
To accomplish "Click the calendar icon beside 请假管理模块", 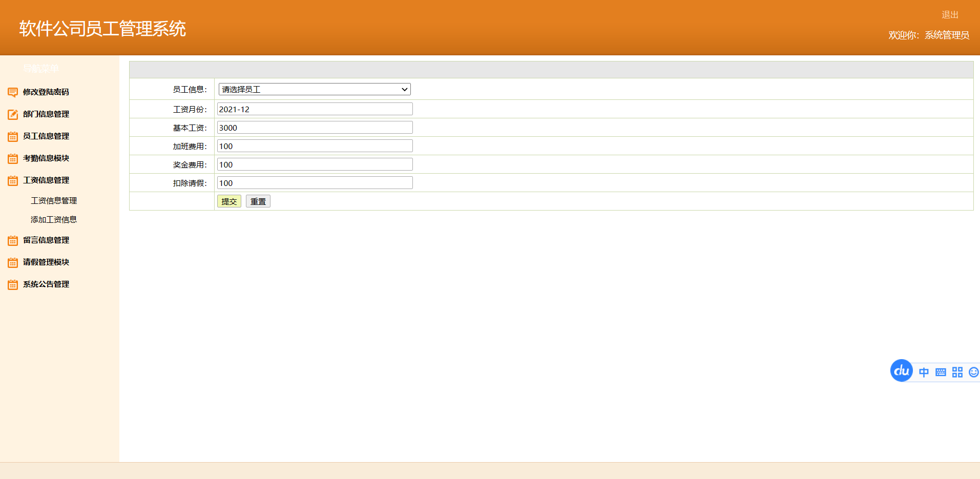I will point(13,262).
